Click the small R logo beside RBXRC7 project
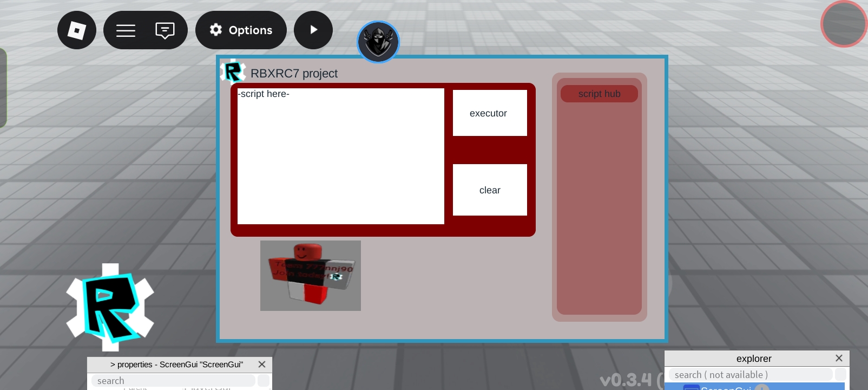This screenshot has height=390, width=868. [233, 72]
